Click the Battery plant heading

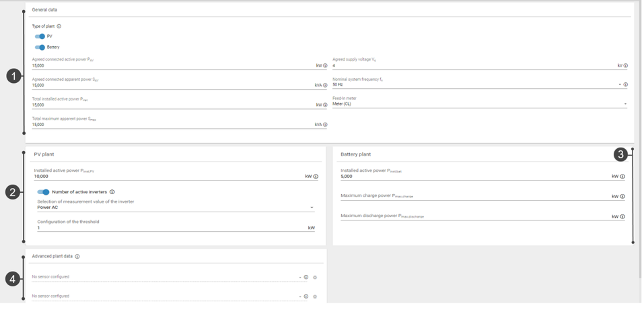coord(356,154)
